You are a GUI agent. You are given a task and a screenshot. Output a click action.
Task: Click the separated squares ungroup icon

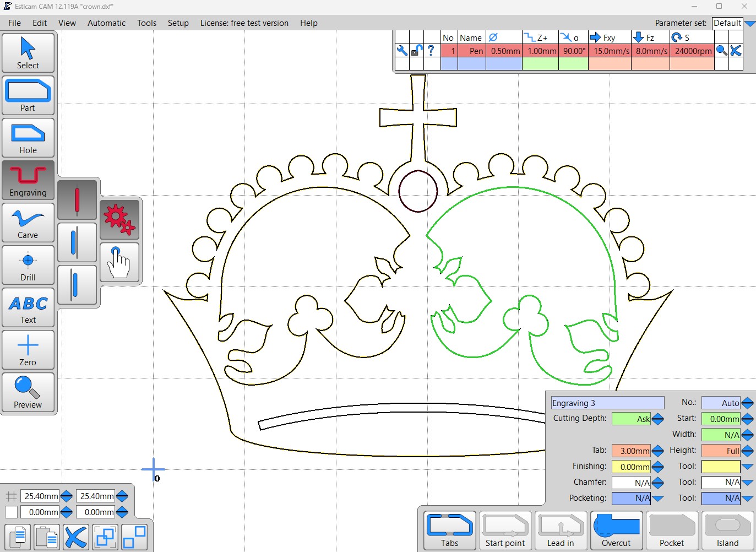pyautogui.click(x=134, y=537)
